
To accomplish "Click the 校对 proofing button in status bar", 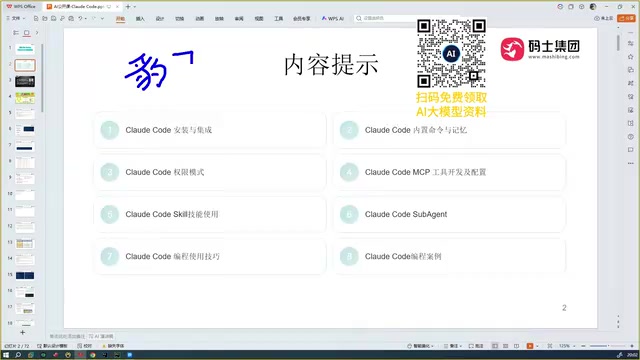I will point(85,346).
